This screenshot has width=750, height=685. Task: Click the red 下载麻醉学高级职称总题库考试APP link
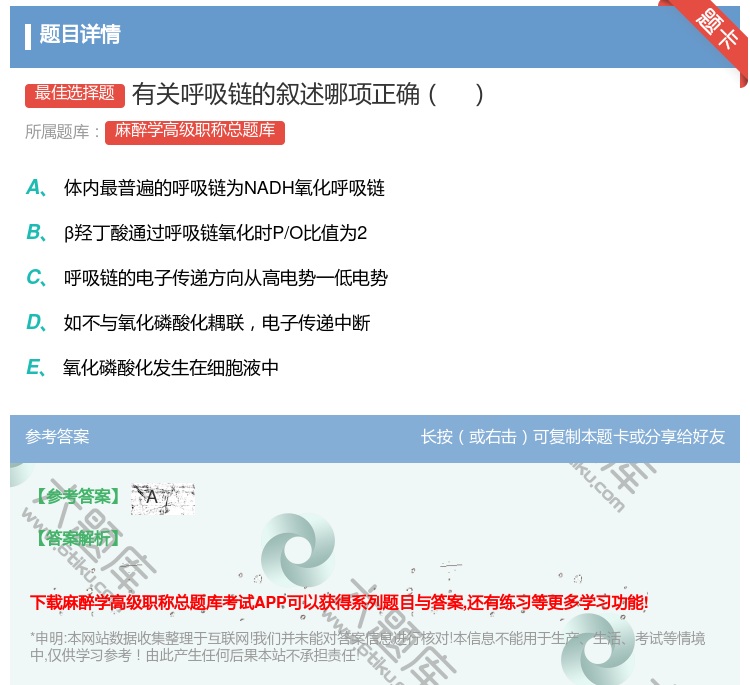click(339, 602)
